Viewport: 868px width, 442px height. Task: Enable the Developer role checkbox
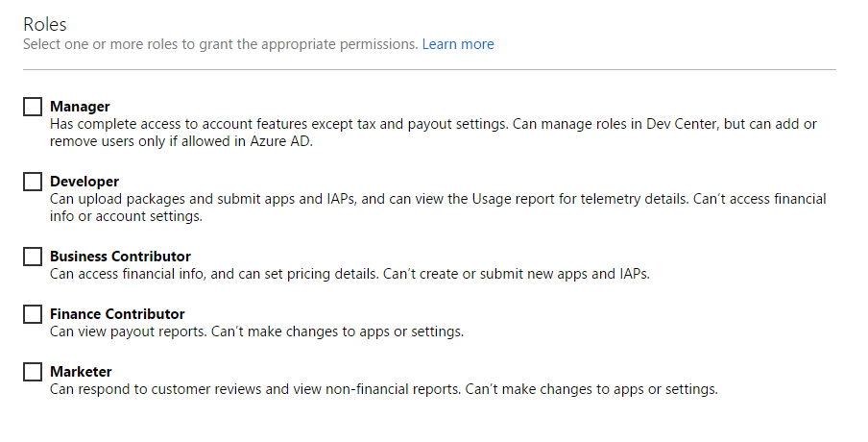click(33, 181)
